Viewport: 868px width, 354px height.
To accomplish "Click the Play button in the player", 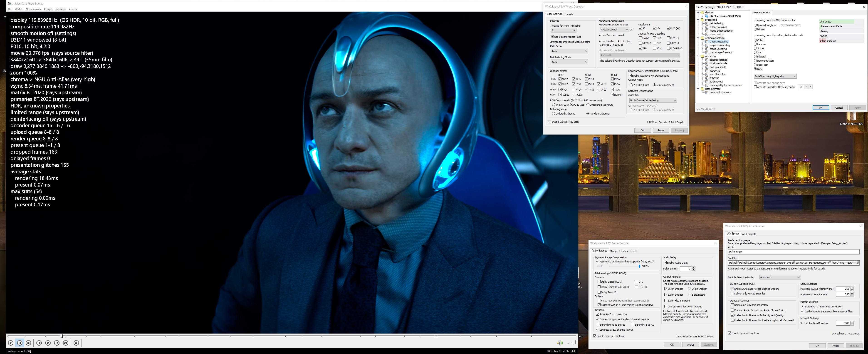I will (x=11, y=343).
